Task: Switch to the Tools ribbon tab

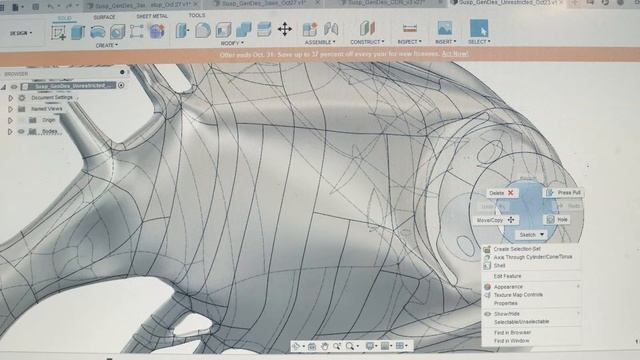Action: click(197, 16)
